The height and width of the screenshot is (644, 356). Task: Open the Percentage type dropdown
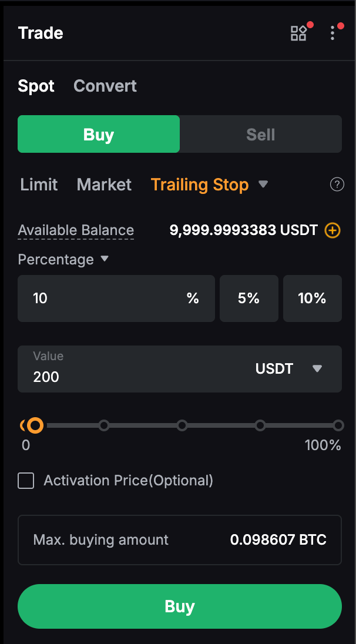(105, 259)
